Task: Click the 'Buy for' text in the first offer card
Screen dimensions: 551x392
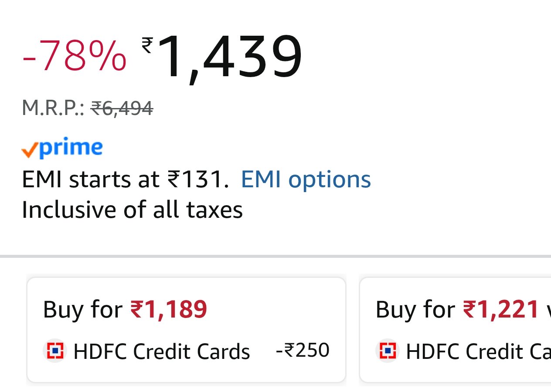Action: pyautogui.click(x=82, y=310)
